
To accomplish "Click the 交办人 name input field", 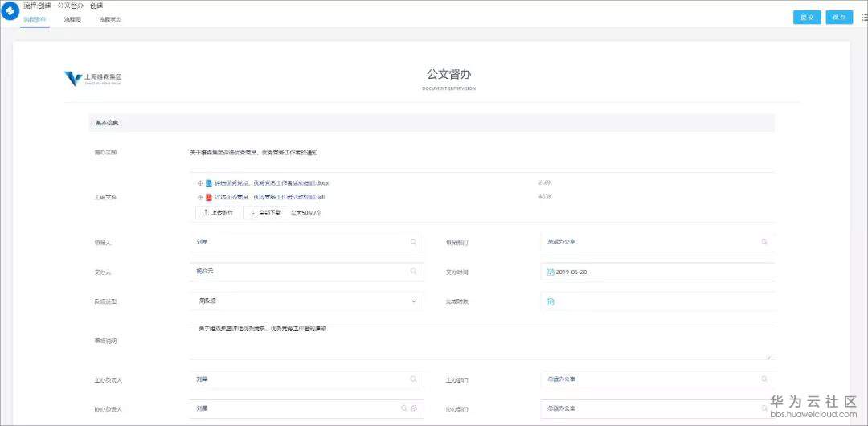I will (306, 272).
